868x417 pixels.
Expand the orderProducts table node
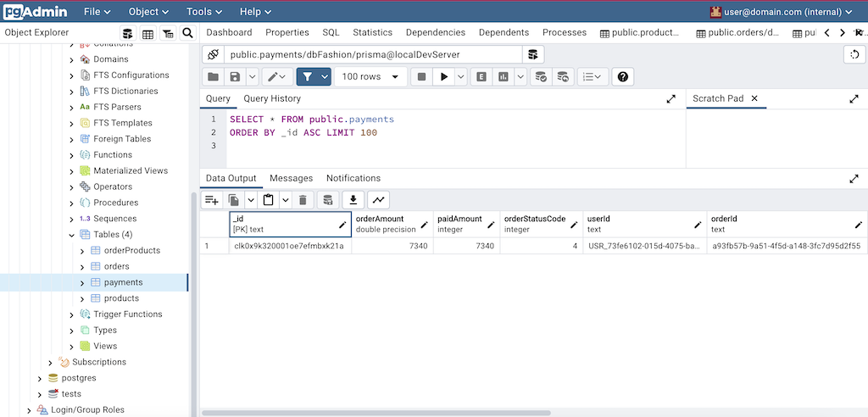82,251
